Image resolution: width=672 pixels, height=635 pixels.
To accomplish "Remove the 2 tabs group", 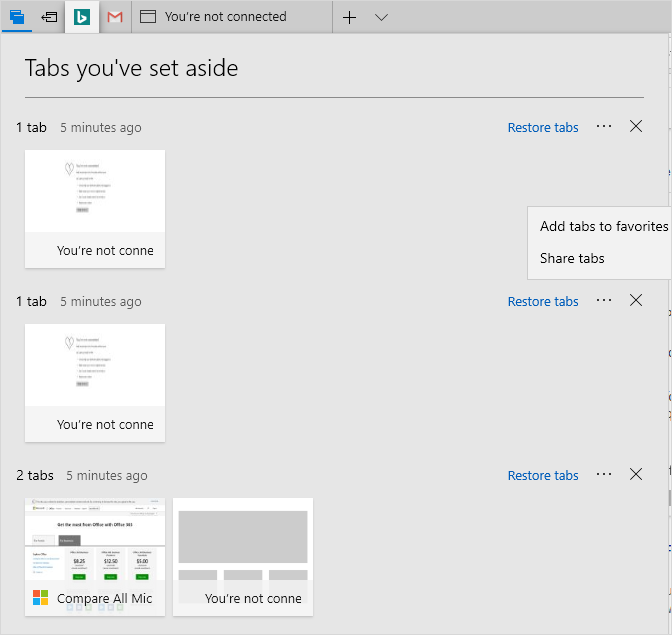I will 636,474.
